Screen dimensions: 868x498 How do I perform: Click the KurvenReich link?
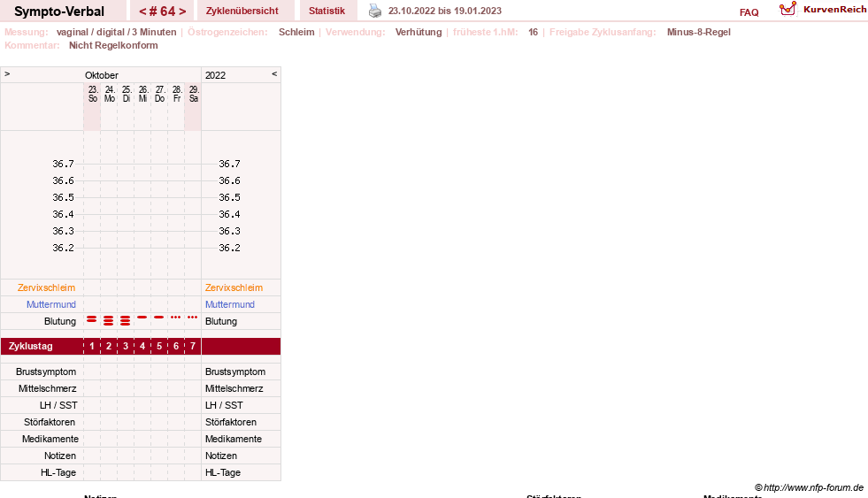pyautogui.click(x=834, y=10)
